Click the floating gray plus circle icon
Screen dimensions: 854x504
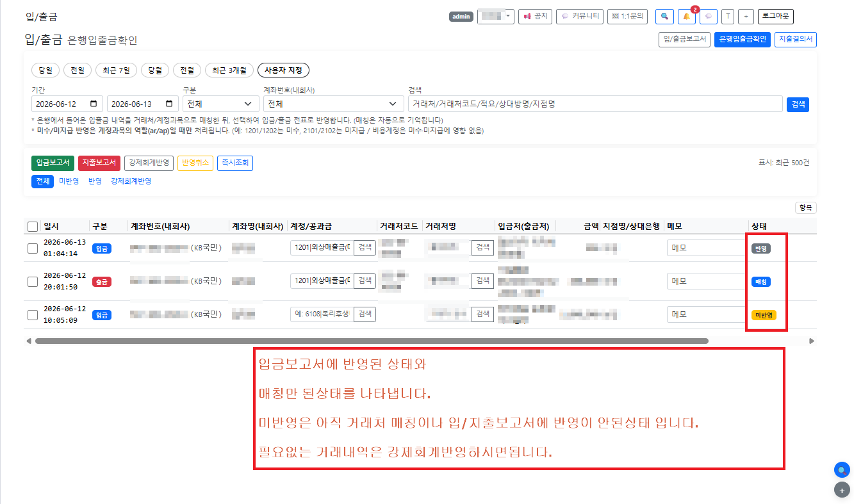[x=842, y=491]
